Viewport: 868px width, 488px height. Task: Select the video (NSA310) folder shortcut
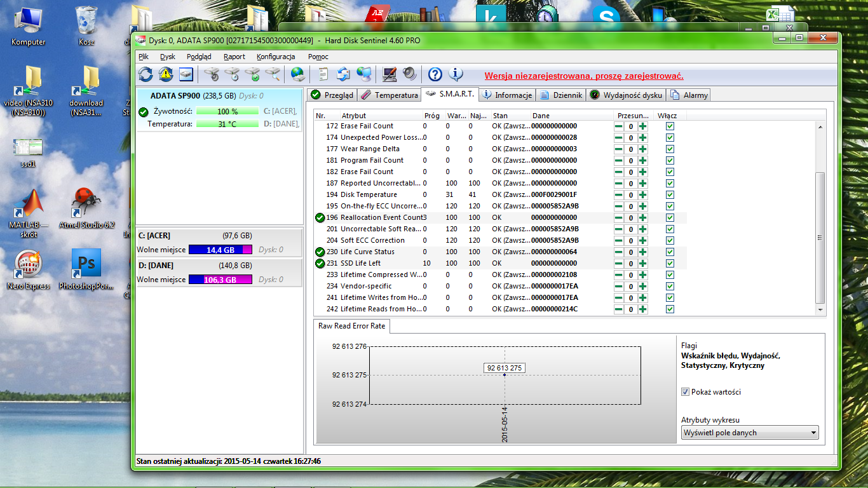(x=29, y=91)
